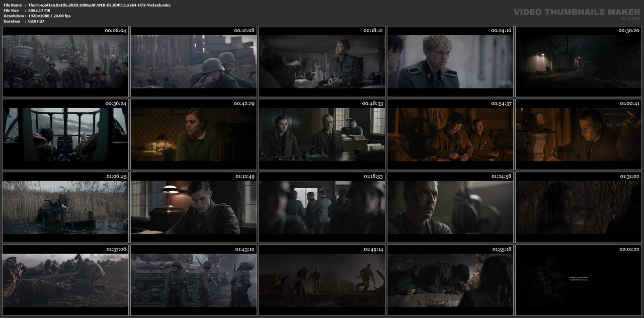644x318 pixels.
Task: Select the reeds thumbnail at 01:06:45
Action: pos(65,207)
